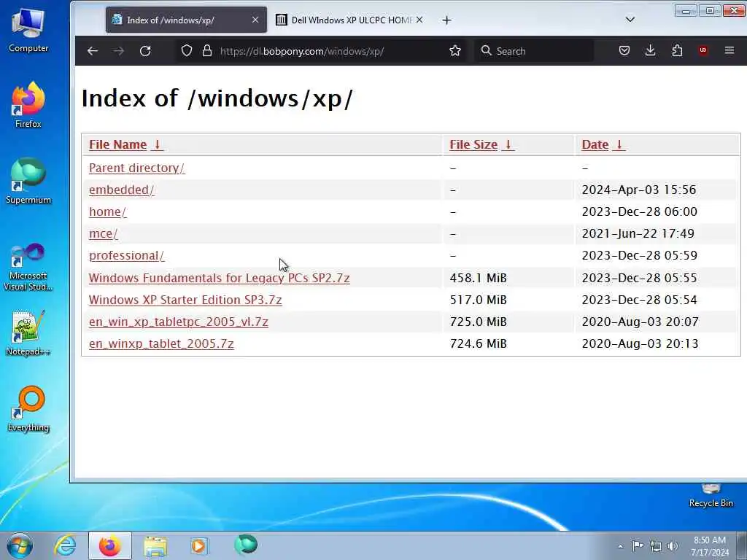Expand the list all tabs chevron

(x=630, y=20)
